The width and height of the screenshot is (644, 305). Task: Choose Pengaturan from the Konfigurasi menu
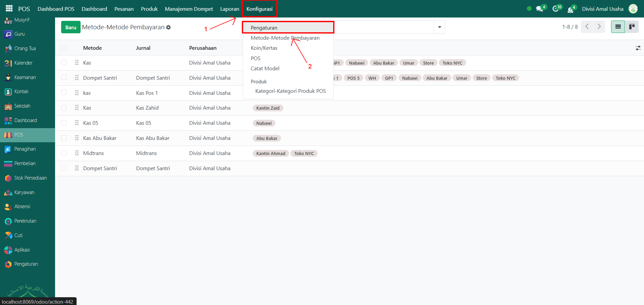coord(264,28)
